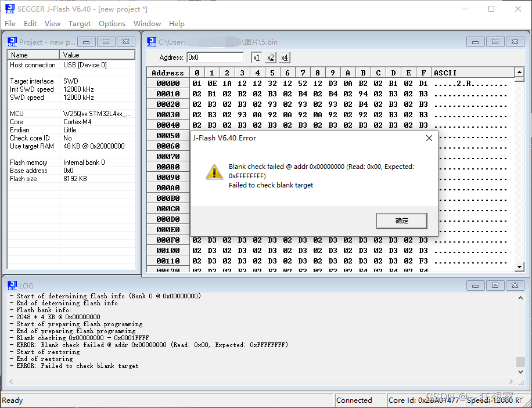532x408 pixels.
Task: Select Flash memory row
Action: (71, 163)
